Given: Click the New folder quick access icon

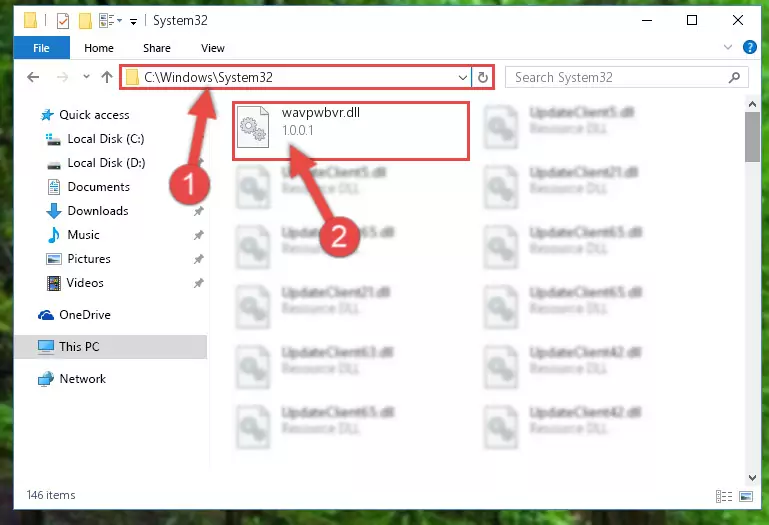Looking at the screenshot, I should pyautogui.click(x=85, y=21).
